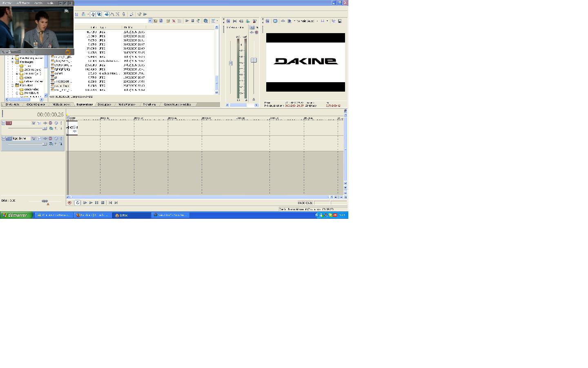Click the Master FX icon in the mixer
The image size is (588, 368).
(x=252, y=32)
